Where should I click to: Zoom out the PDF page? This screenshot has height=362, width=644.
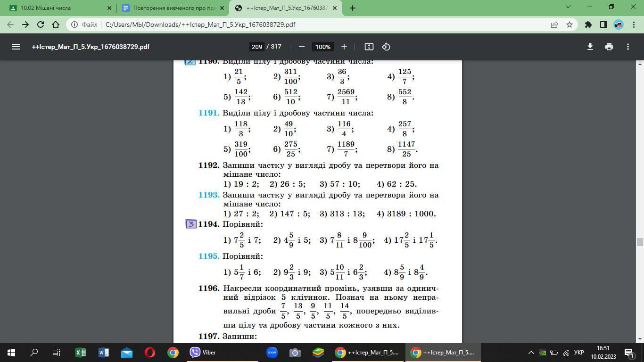tap(302, 47)
